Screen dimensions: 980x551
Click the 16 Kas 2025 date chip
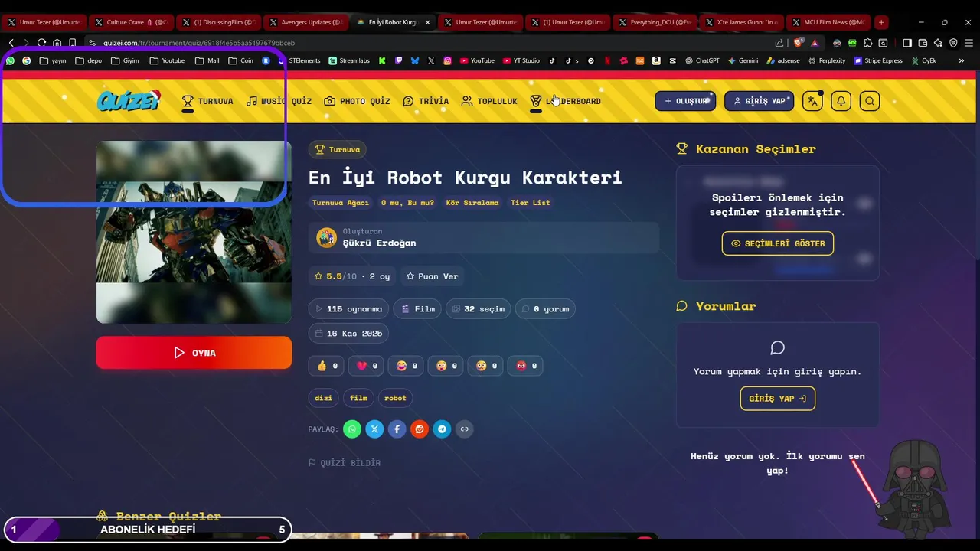click(348, 334)
